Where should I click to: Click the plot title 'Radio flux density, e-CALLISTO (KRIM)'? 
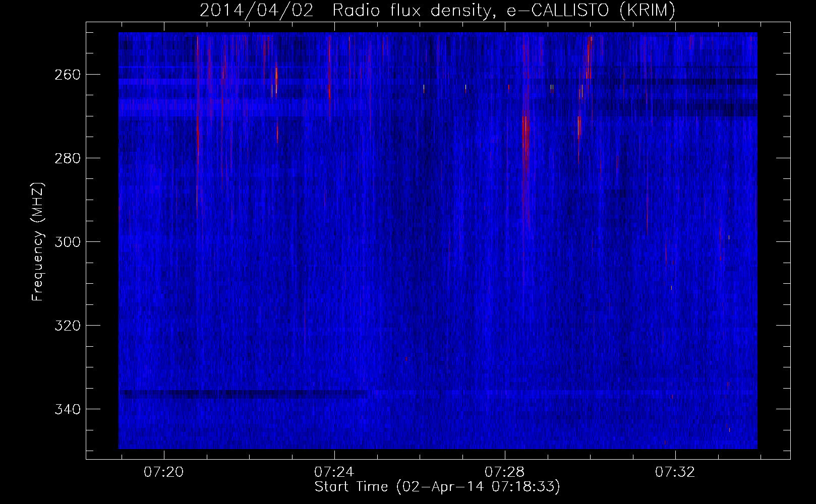coord(503,10)
